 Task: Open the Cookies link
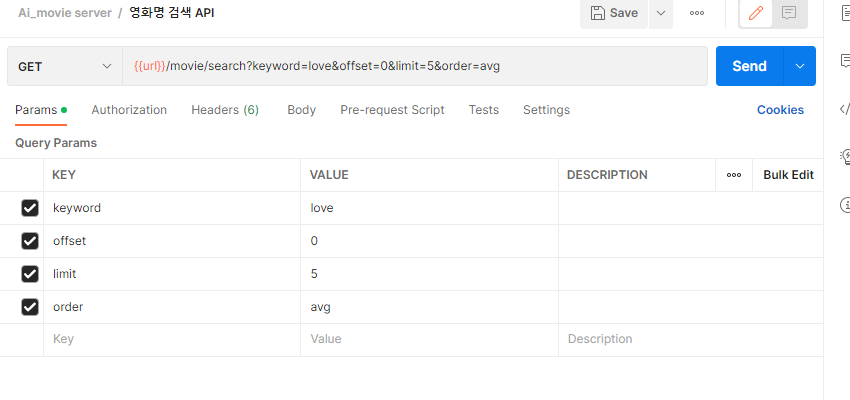point(780,110)
